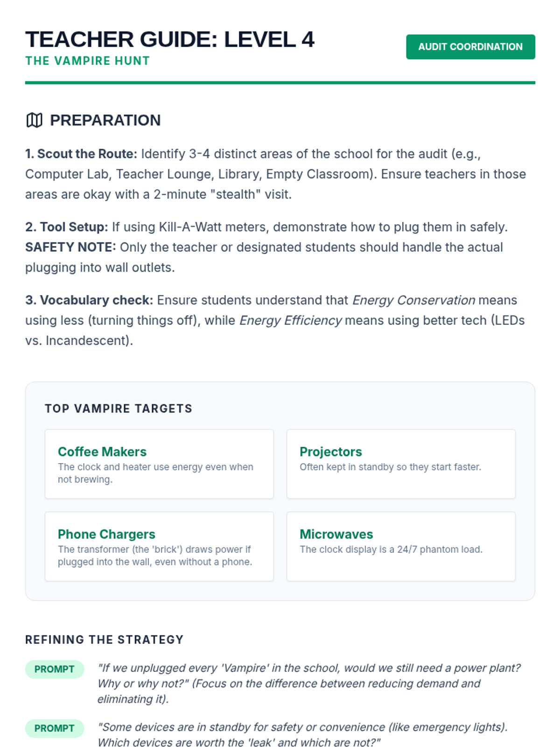Image resolution: width=560 pixels, height=747 pixels.
Task: Open the Phone Chargers card
Action: click(x=159, y=546)
